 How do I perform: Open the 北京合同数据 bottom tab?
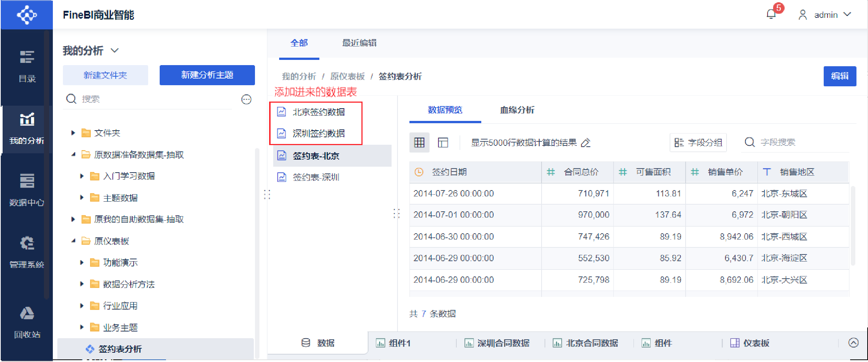click(x=585, y=343)
